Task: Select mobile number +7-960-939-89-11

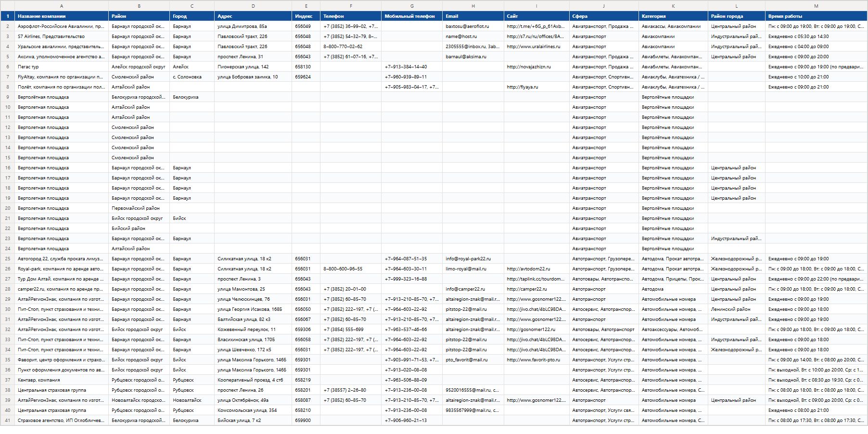Action: tap(412, 77)
